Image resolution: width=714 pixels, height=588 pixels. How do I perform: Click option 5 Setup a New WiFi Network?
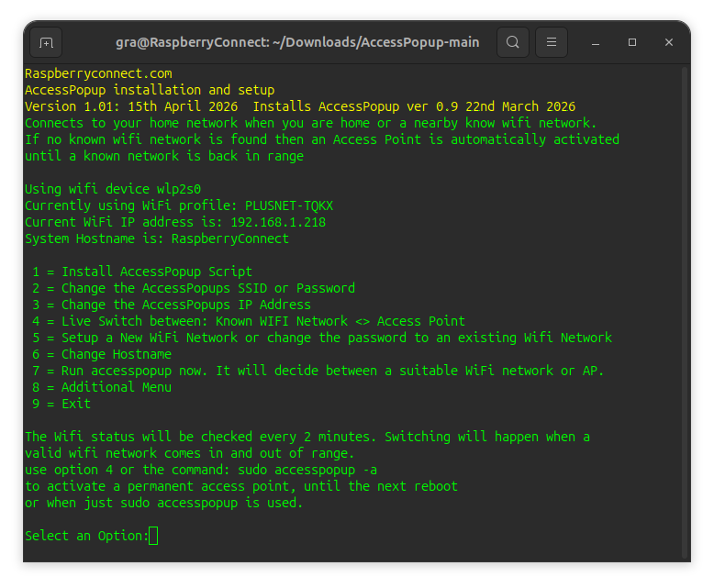click(x=322, y=338)
